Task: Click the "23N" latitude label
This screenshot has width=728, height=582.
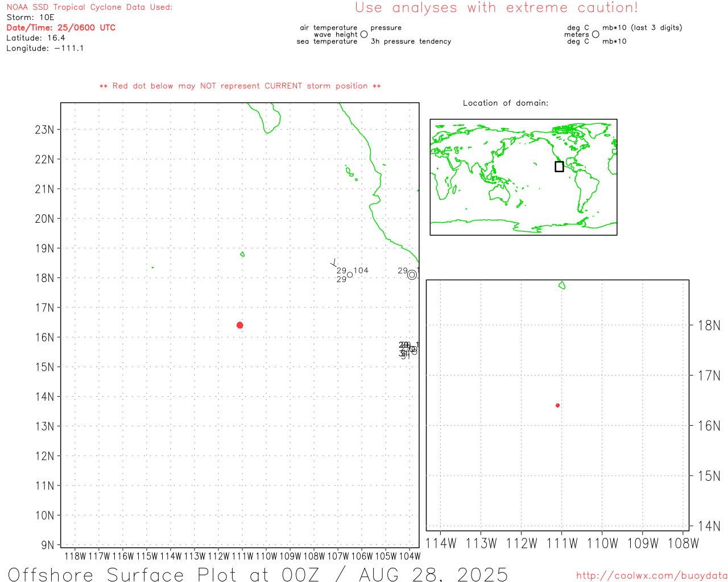Action: coord(45,130)
